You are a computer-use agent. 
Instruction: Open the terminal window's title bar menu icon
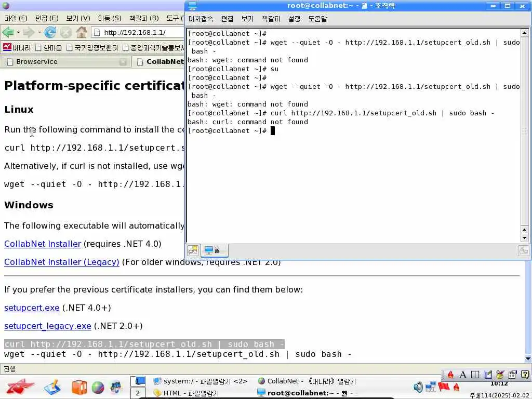pyautogui.click(x=192, y=6)
